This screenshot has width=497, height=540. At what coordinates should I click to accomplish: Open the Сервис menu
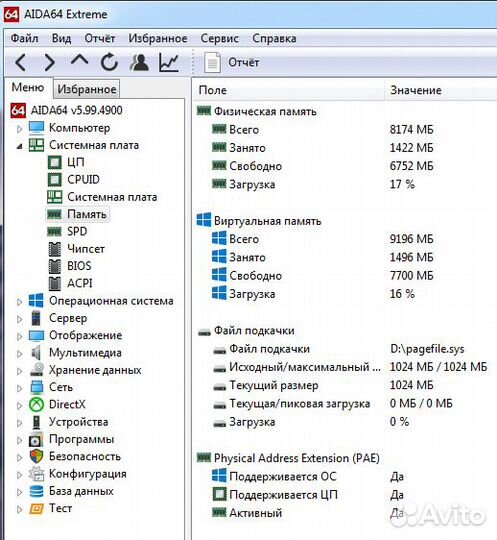click(219, 38)
